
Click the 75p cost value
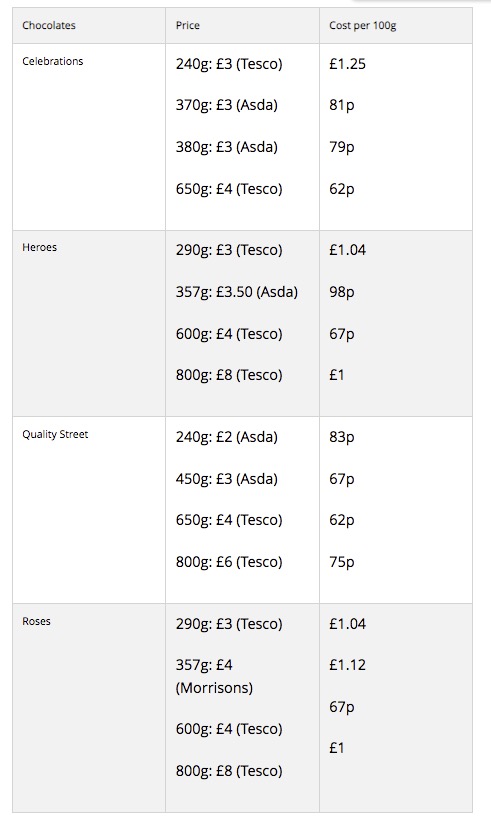point(342,562)
